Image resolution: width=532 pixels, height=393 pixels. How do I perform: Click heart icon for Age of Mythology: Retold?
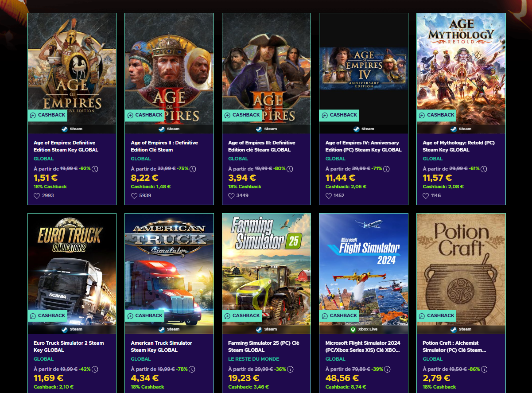[426, 196]
